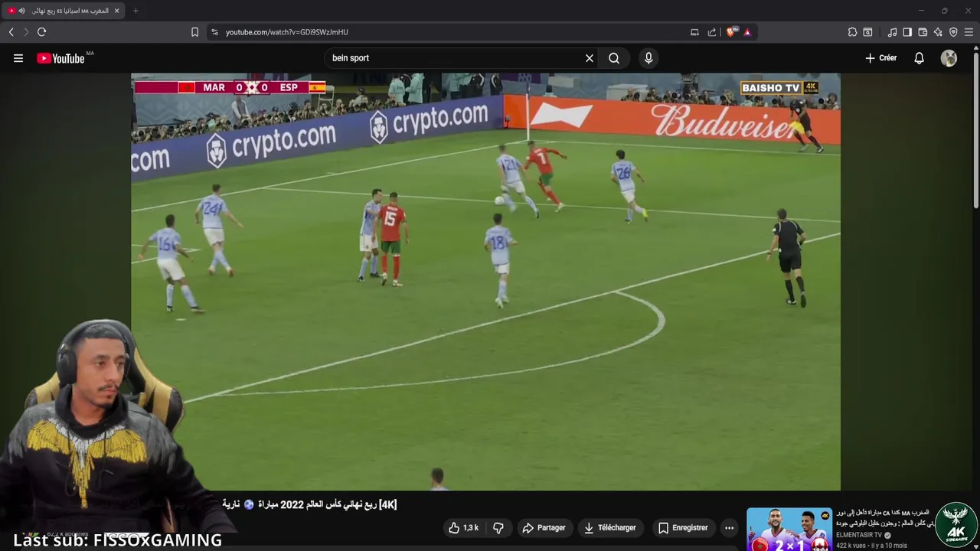Open the three-dot more actions menu
The height and width of the screenshot is (551, 980).
729,528
